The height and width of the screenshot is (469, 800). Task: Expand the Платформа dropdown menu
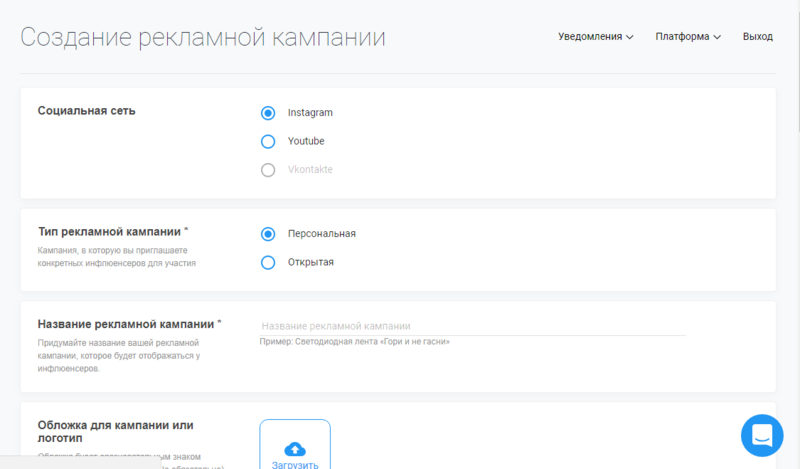click(x=688, y=37)
